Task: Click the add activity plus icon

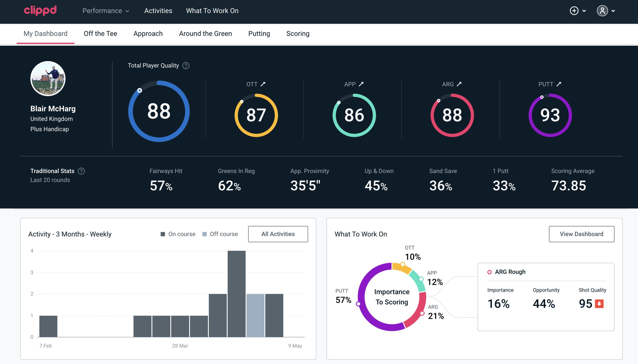Action: (x=574, y=11)
